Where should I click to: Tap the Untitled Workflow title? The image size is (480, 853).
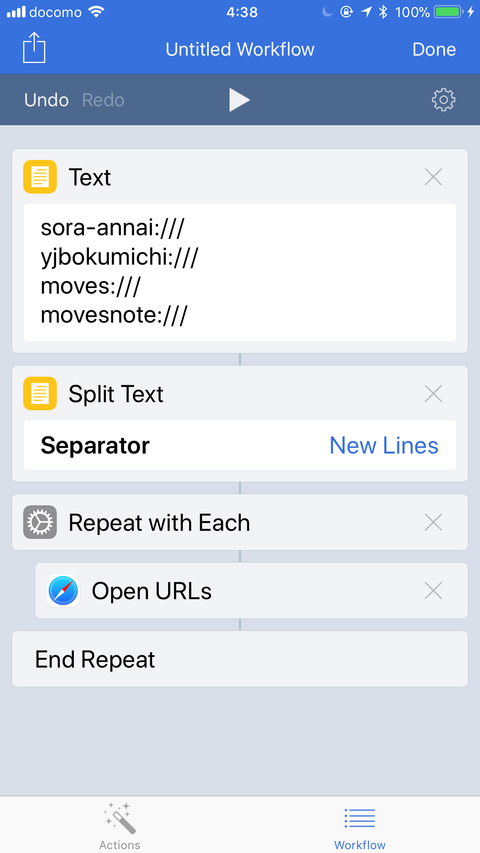tap(240, 50)
